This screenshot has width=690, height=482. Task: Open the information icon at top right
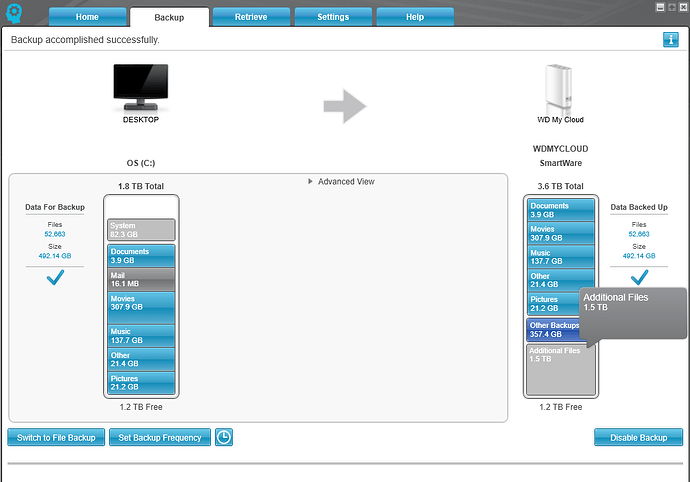[x=671, y=40]
